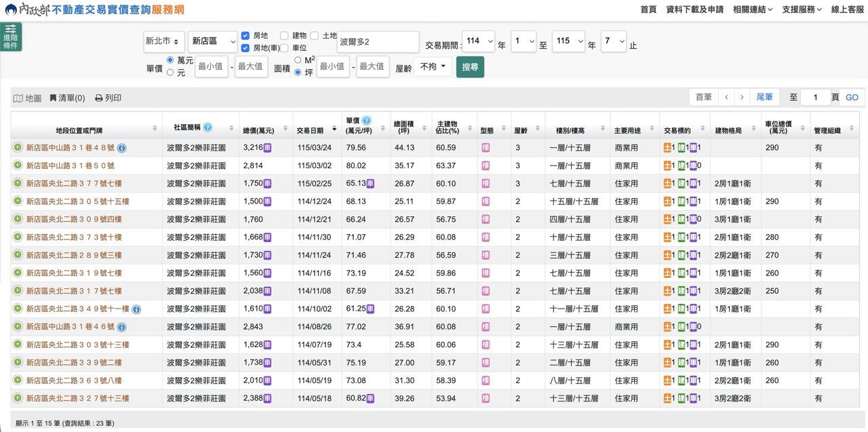Screen dimensions: 868x432
Task: Expand row 中山路31巷48號 green plus icon
Action: pos(18,147)
